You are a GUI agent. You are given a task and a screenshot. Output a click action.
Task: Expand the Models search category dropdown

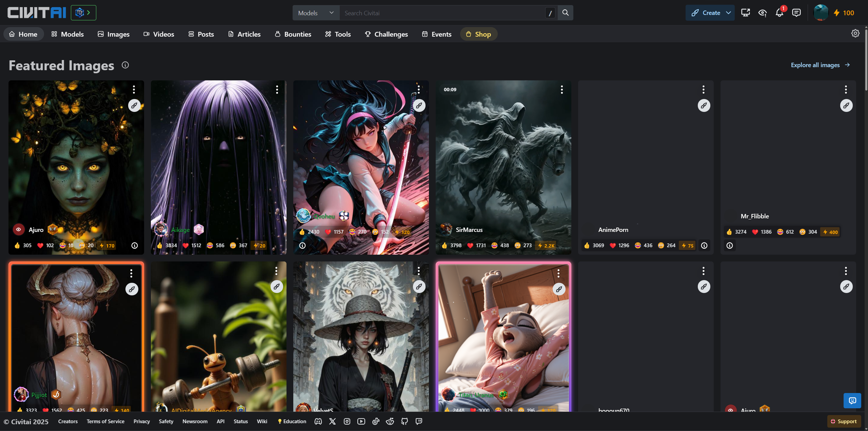click(x=316, y=13)
